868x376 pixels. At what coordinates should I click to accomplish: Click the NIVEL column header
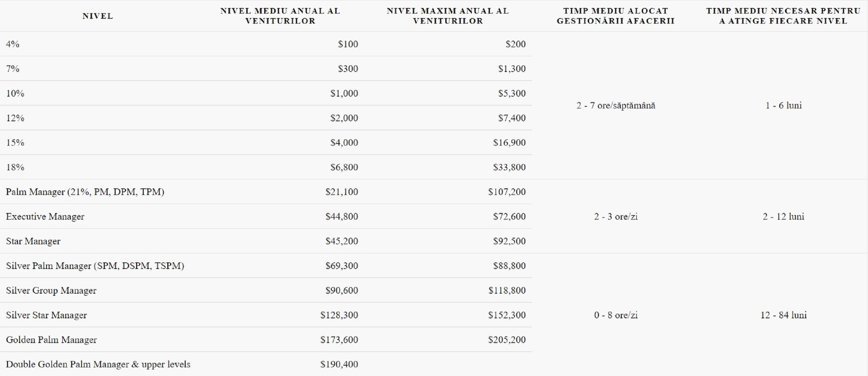point(98,16)
